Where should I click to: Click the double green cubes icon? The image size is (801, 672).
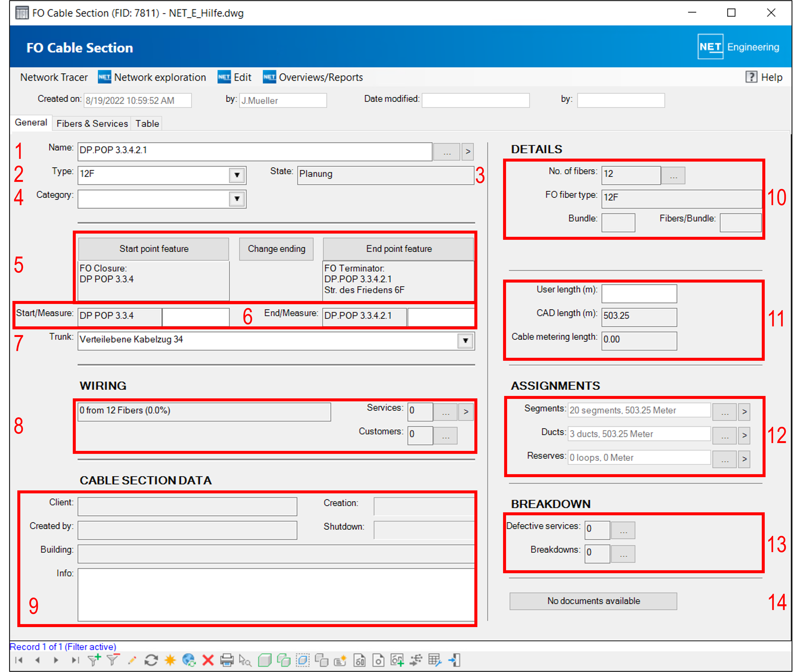283,660
